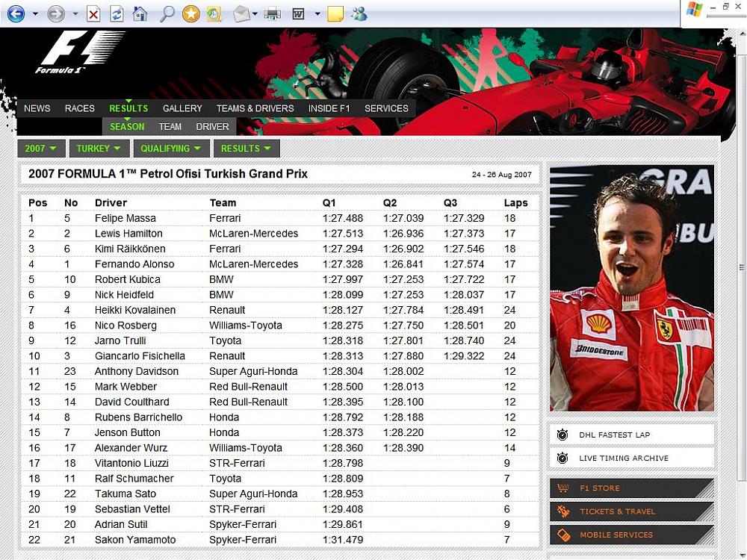747x560 pixels.
Task: Open browsing History icon in toolbar
Action: (x=214, y=13)
